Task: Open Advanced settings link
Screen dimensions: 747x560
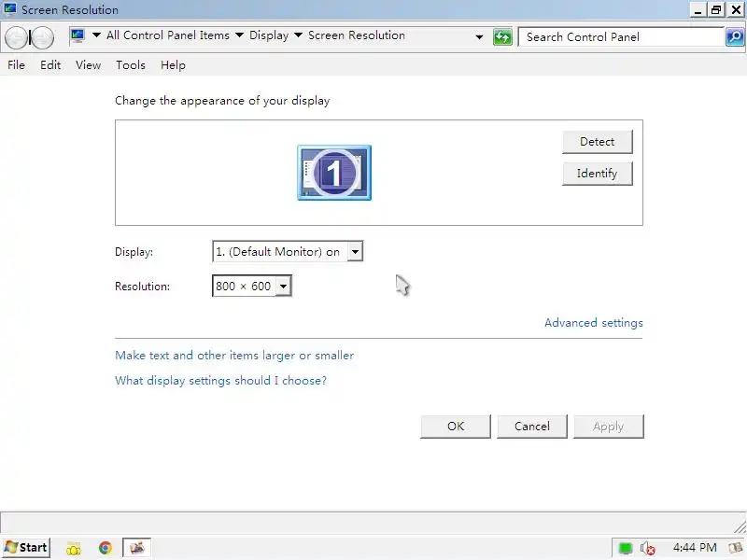Action: [594, 323]
